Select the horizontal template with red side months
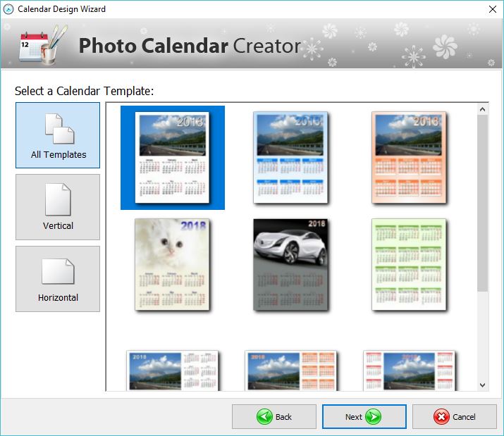504x436 pixels. [409, 370]
